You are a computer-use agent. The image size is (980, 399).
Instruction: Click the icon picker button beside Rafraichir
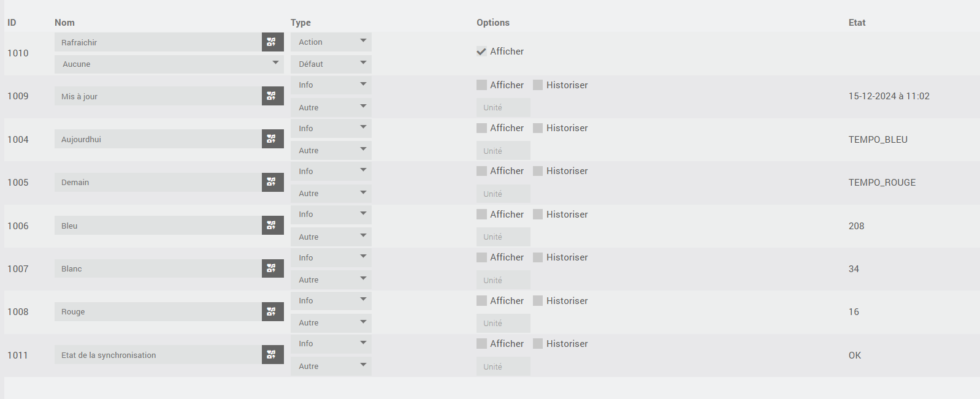click(x=272, y=42)
